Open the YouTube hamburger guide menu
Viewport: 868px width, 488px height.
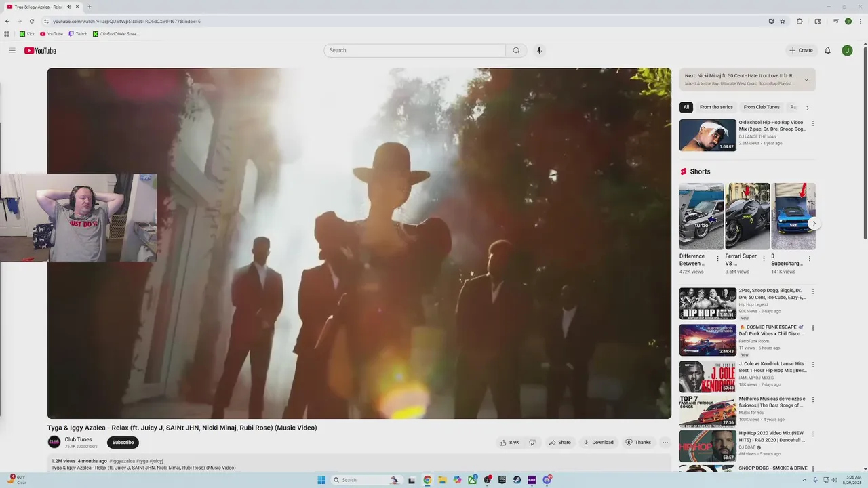[12, 50]
